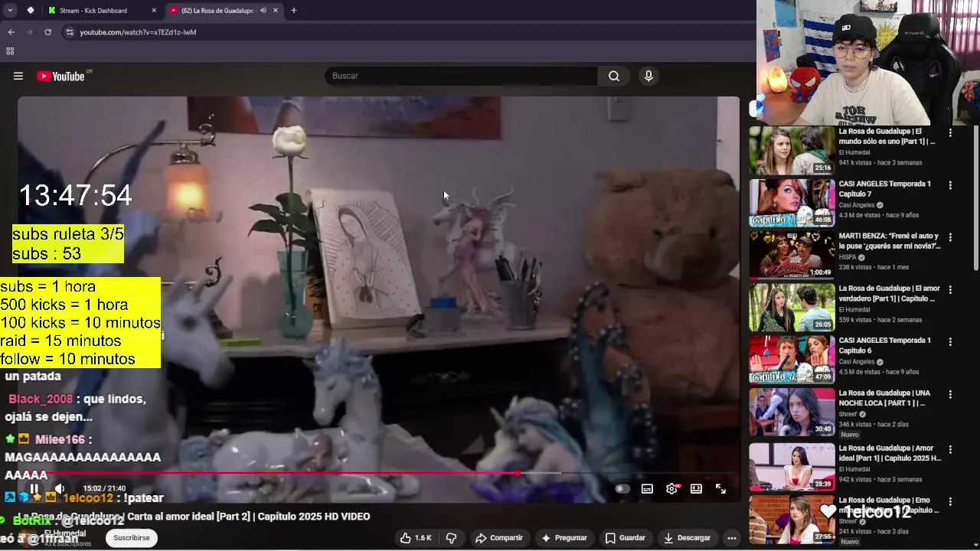The height and width of the screenshot is (551, 980).
Task: Switch to the Stream - Kick Dashboard tab
Action: click(x=101, y=11)
